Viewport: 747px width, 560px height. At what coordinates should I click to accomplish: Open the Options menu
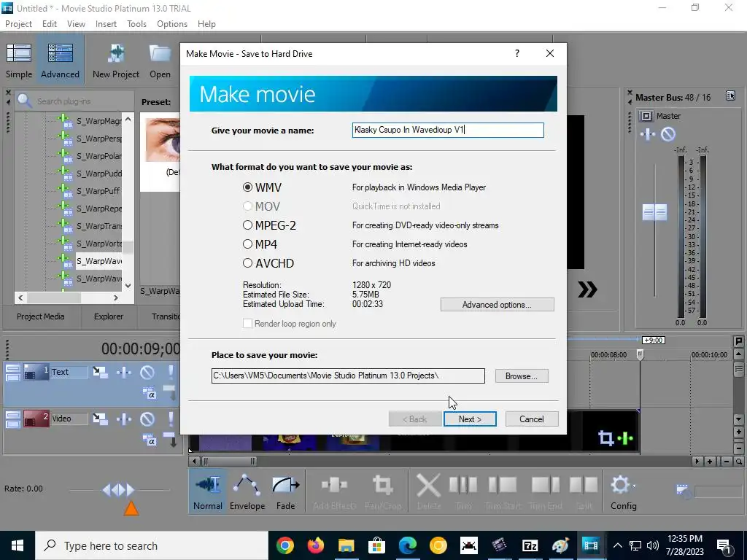[172, 24]
